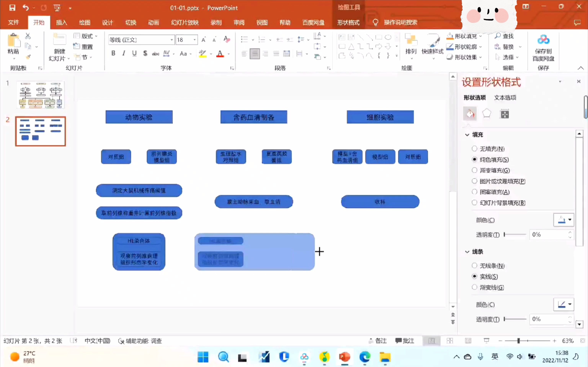Image resolution: width=588 pixels, height=367 pixels.
Task: Click slide 2 thumbnail in panel
Action: tap(41, 131)
